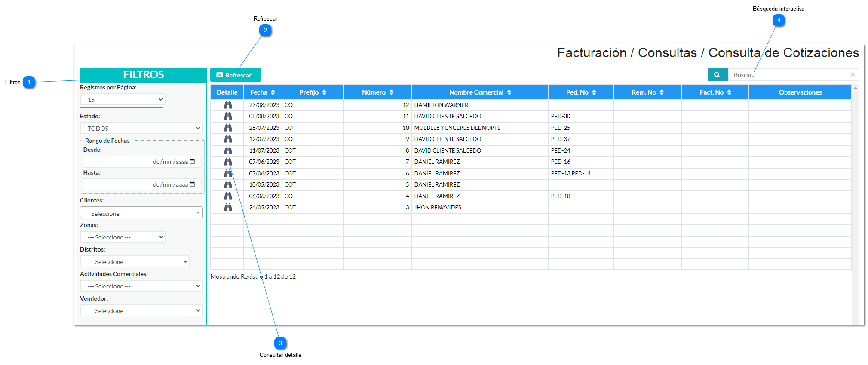This screenshot has width=868, height=365.
Task: Click the Observaciones column header
Action: coord(800,92)
